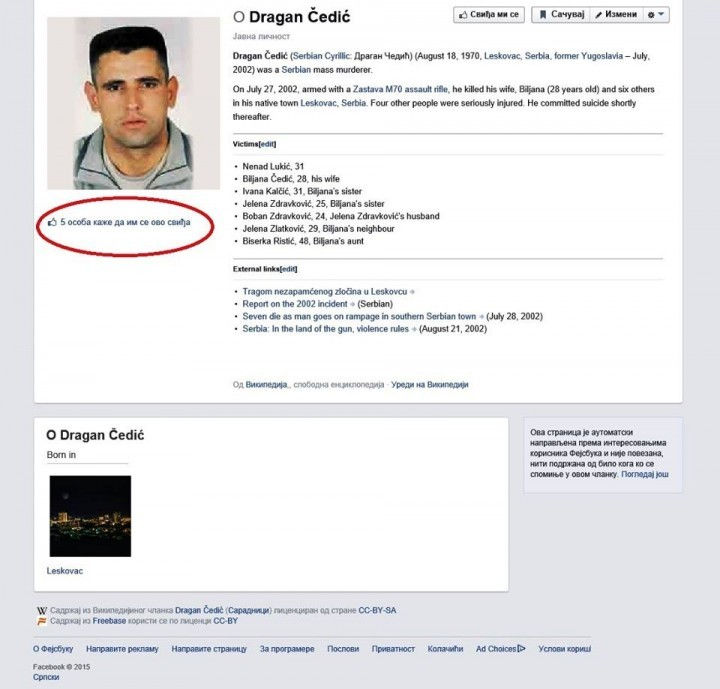Image resolution: width=720 pixels, height=689 pixels.
Task: Click the edit link next to External links
Action: [x=289, y=269]
